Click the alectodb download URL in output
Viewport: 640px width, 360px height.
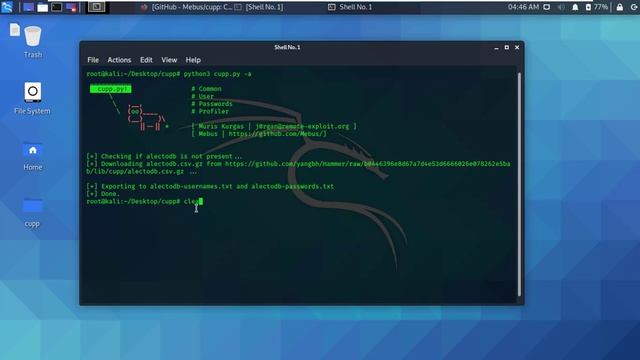click(x=298, y=167)
